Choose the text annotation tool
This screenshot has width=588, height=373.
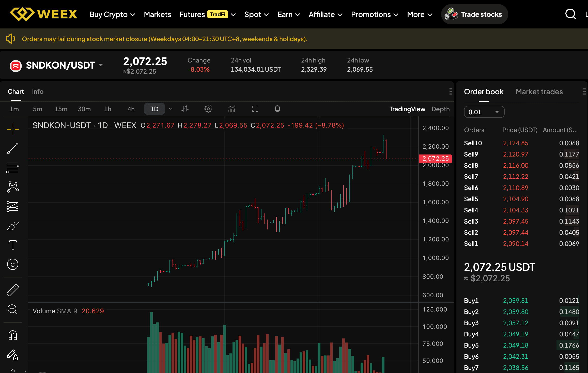[x=13, y=245]
